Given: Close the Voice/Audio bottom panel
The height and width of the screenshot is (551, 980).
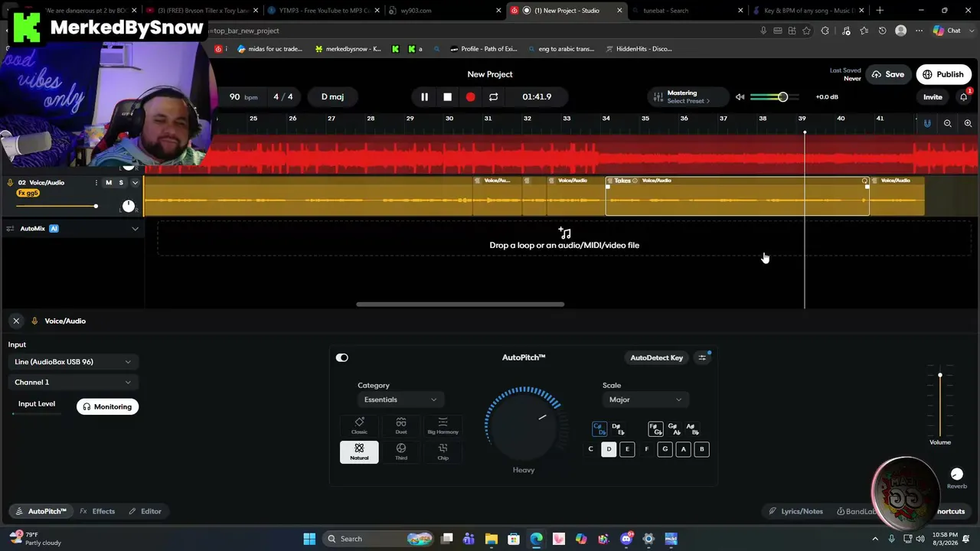Looking at the screenshot, I should [16, 321].
